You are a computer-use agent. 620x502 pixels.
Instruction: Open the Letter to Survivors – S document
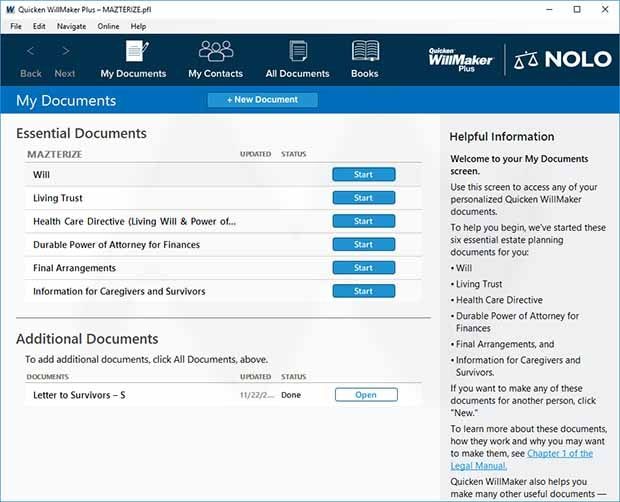click(366, 394)
